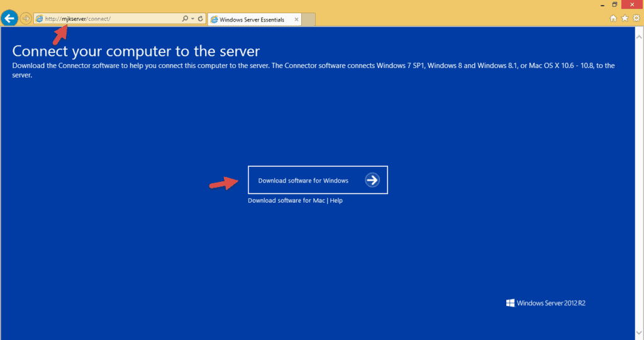Refresh the page with the reload icon
Viewport: 644px width, 340px height.
[201, 18]
